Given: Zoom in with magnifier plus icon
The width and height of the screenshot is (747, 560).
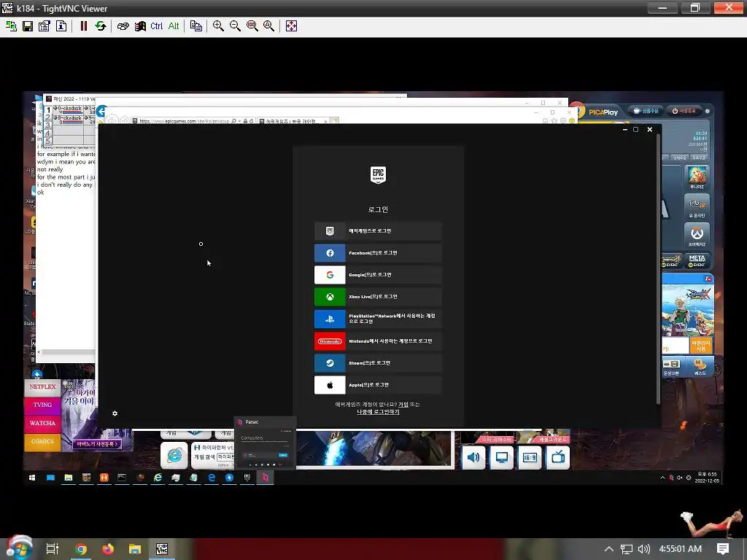Looking at the screenshot, I should pos(218,26).
